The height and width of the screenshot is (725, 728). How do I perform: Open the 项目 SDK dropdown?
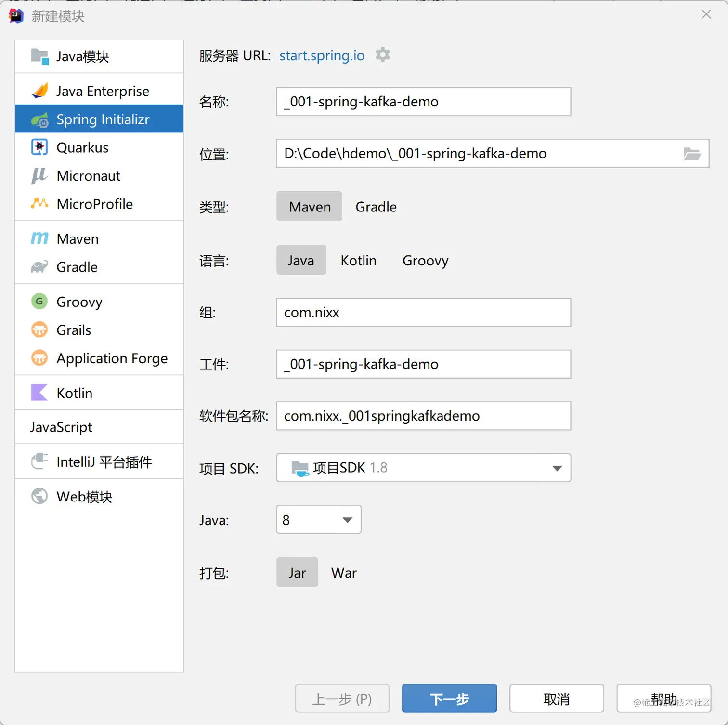pyautogui.click(x=424, y=467)
